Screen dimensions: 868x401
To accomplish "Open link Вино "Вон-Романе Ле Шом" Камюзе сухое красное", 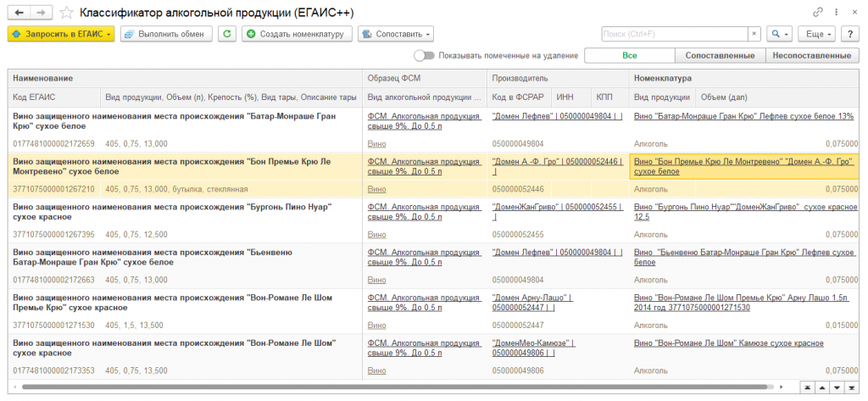I will pos(728,343).
